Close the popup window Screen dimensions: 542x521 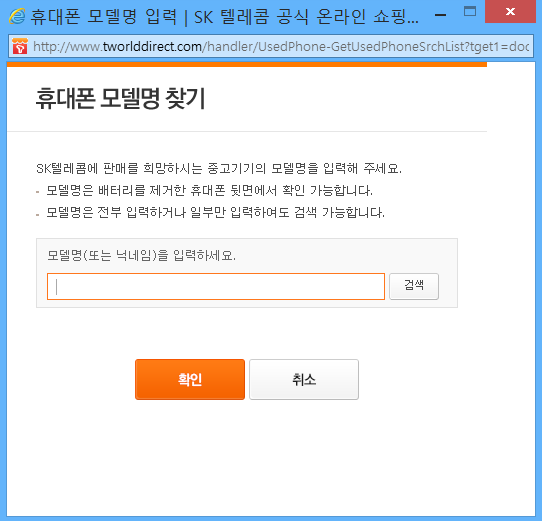(x=510, y=12)
